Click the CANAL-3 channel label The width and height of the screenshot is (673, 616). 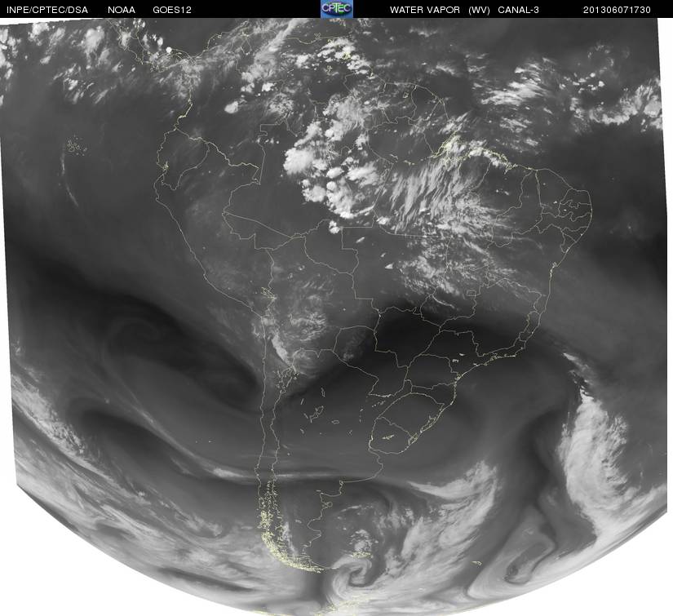(x=519, y=10)
